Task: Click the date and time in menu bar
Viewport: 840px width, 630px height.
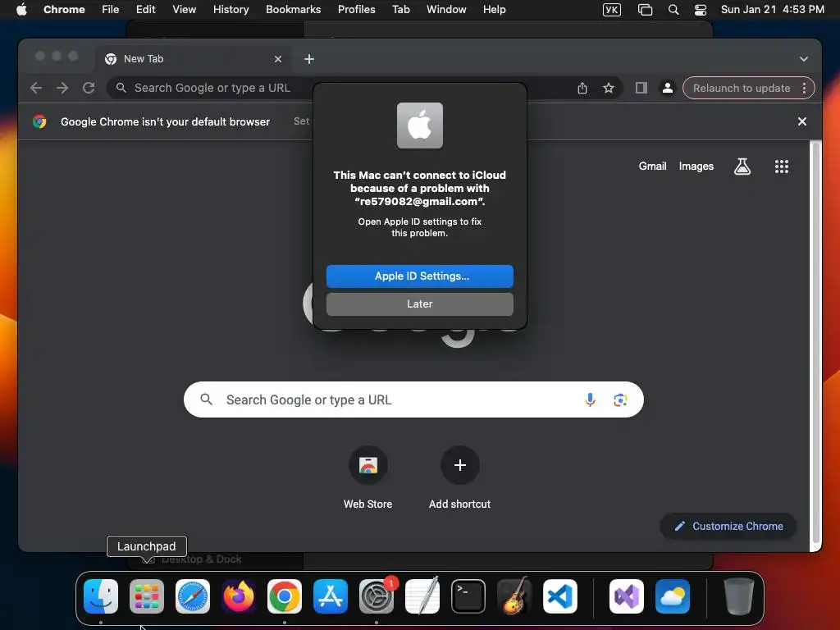Action: point(772,10)
